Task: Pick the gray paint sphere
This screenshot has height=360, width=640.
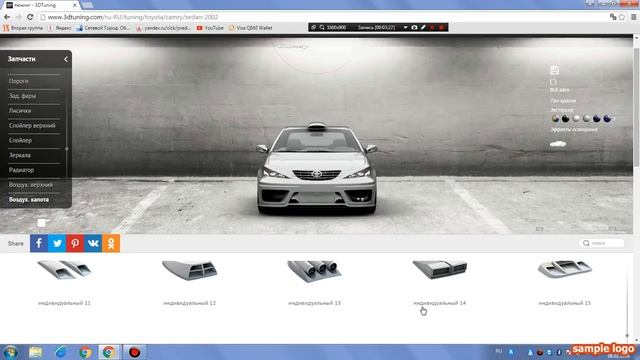Action: pos(587,118)
